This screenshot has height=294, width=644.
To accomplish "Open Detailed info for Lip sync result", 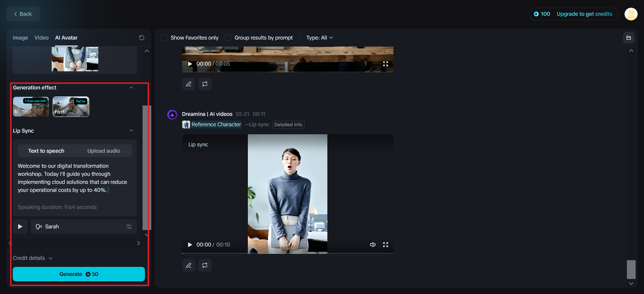I will coord(288,125).
